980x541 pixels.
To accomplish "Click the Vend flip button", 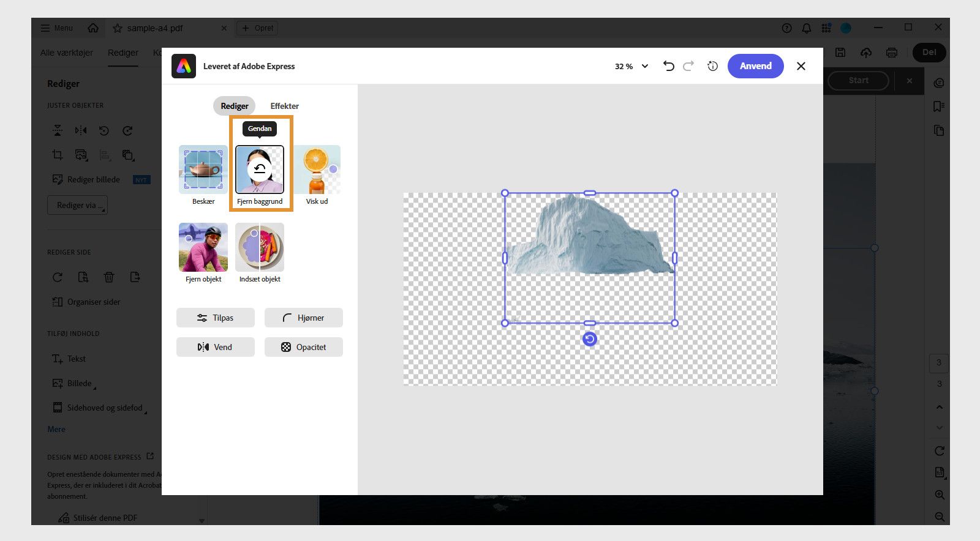I will pos(216,347).
